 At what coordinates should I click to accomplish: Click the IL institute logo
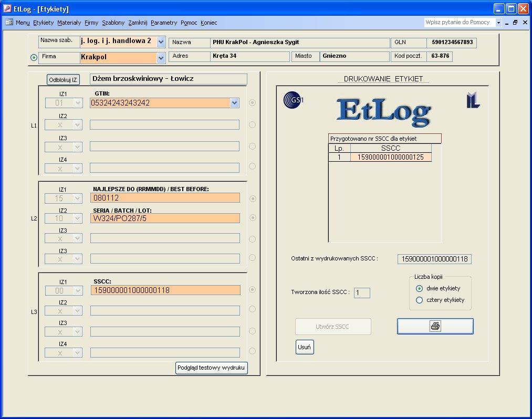[473, 100]
